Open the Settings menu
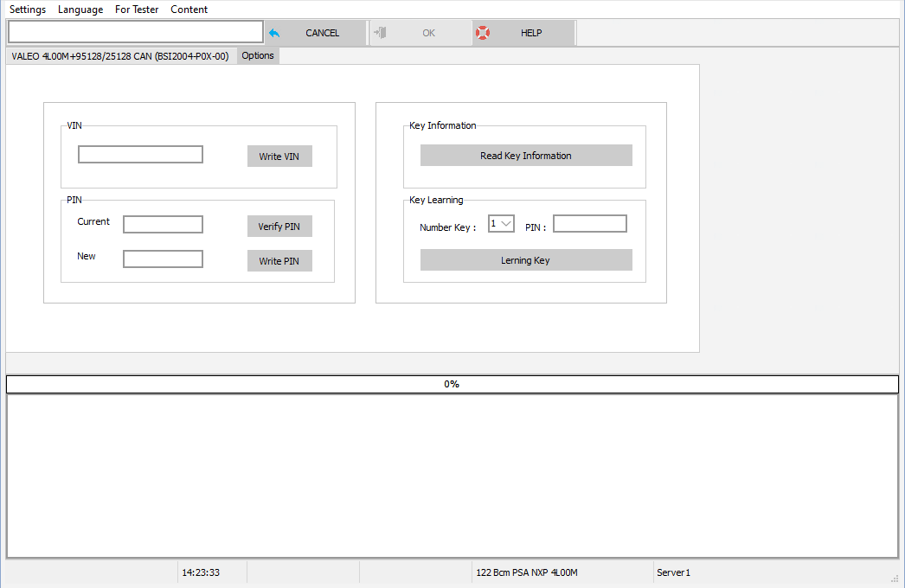 [28, 10]
